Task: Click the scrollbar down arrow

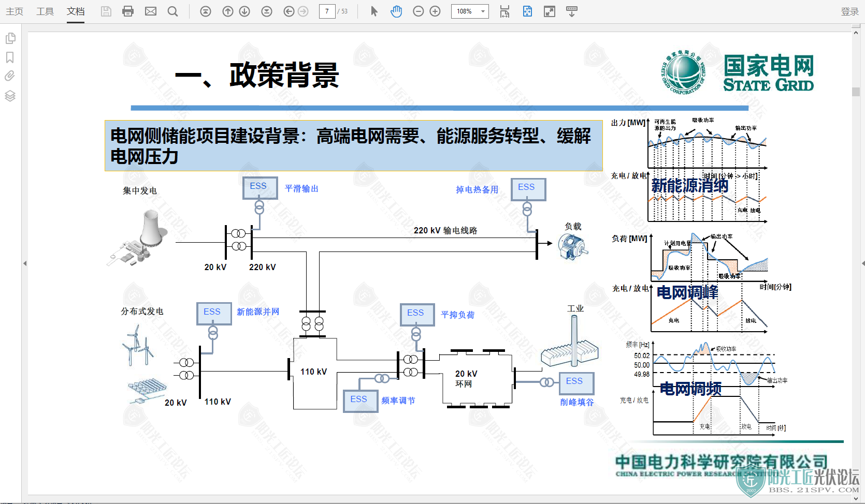Action: pyautogui.click(x=856, y=499)
